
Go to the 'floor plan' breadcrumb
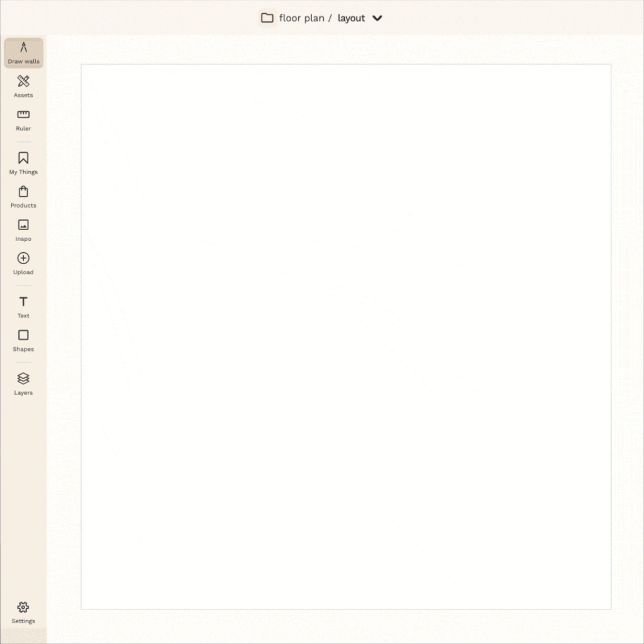click(x=301, y=18)
